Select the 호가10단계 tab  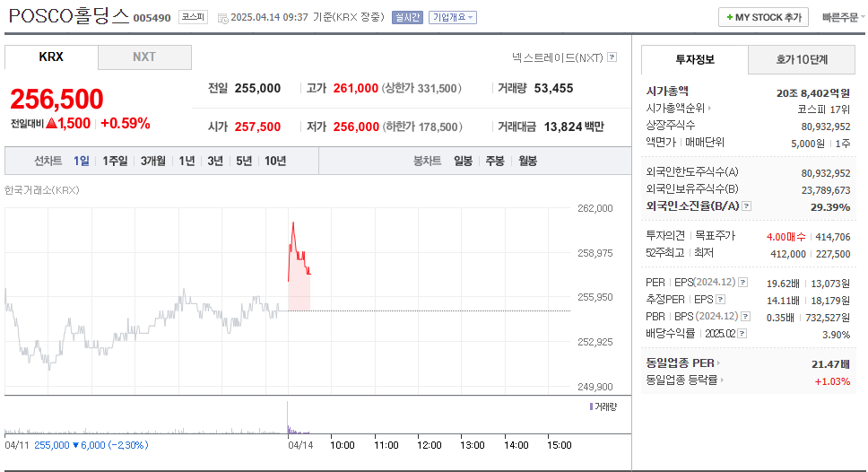[802, 60]
